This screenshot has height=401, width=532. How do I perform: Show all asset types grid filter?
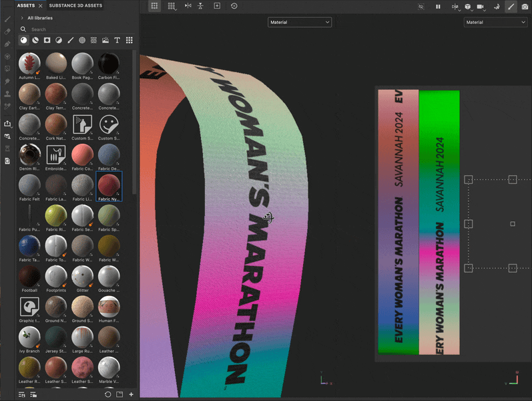129,41
